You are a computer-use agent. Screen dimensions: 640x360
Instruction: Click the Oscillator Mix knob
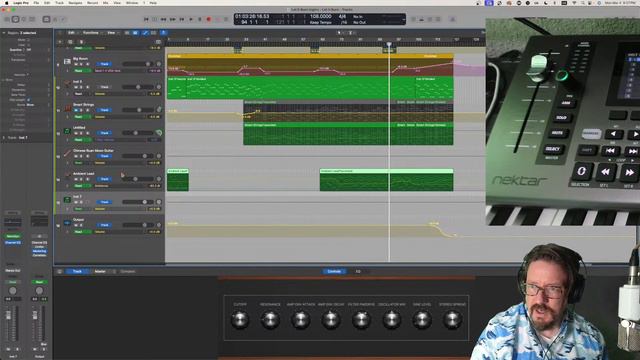[391, 320]
